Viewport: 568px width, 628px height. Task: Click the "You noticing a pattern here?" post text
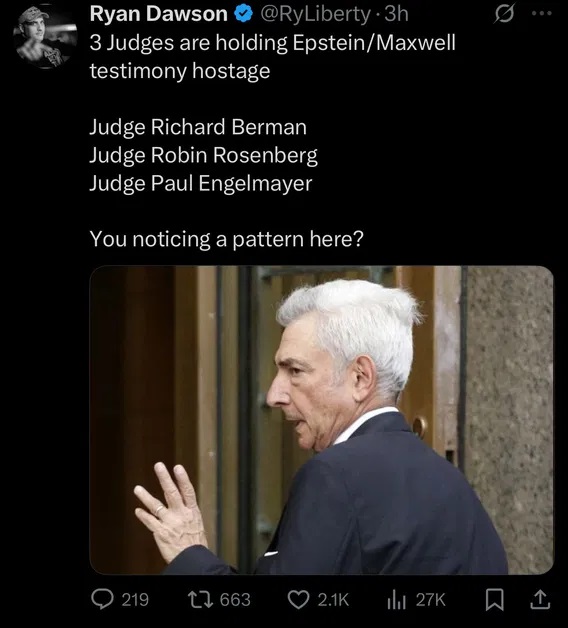click(227, 239)
